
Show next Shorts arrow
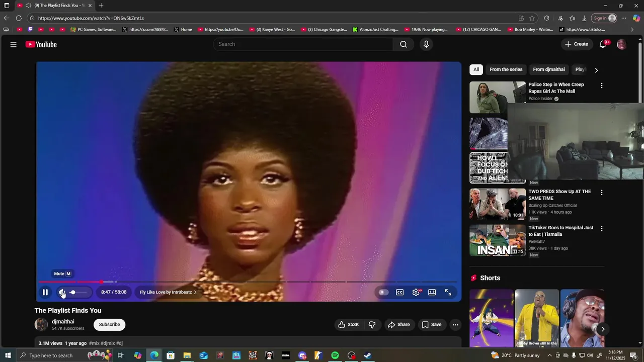tap(603, 329)
